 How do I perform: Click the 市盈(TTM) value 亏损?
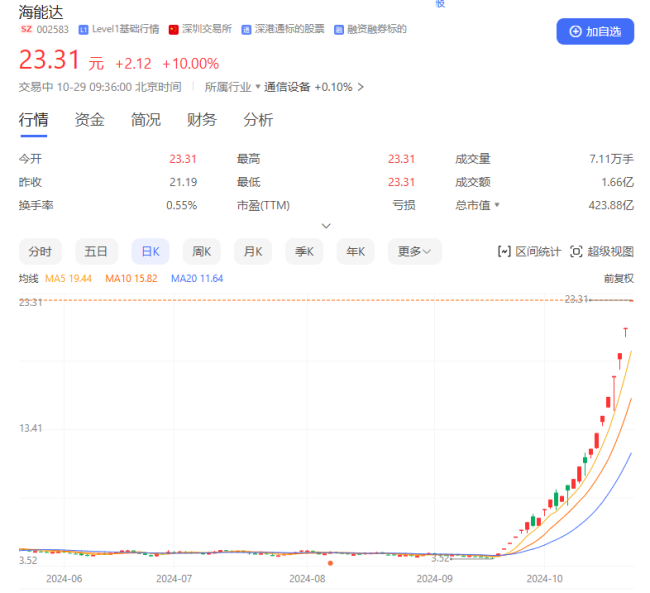tap(404, 205)
